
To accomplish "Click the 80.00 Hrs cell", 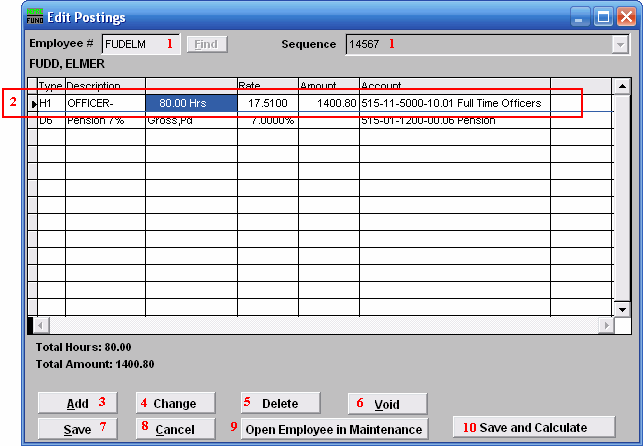I will coord(190,103).
